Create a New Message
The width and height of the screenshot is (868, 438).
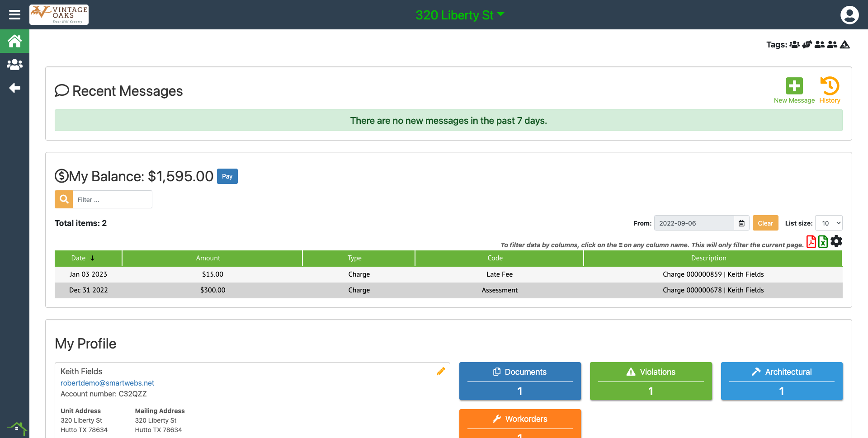[794, 90]
